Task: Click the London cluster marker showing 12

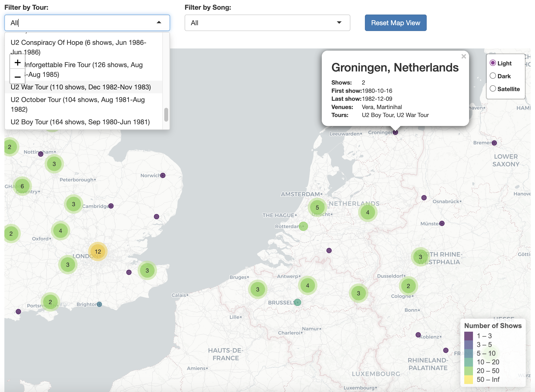Action: coord(98,251)
